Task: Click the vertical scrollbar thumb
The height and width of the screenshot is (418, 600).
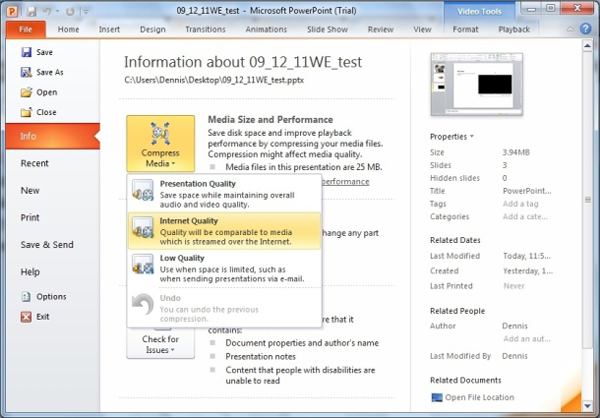Action: click(588, 200)
